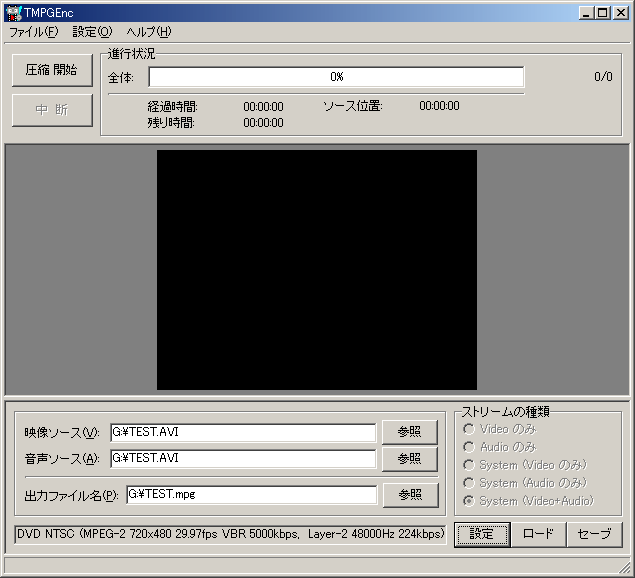Click the black video preview area
The image size is (635, 578).
(x=317, y=270)
